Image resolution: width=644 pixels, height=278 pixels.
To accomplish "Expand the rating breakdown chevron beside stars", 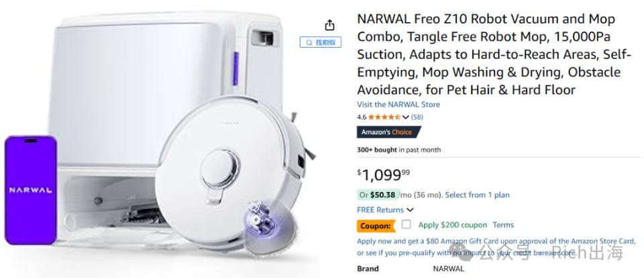I will [x=406, y=118].
